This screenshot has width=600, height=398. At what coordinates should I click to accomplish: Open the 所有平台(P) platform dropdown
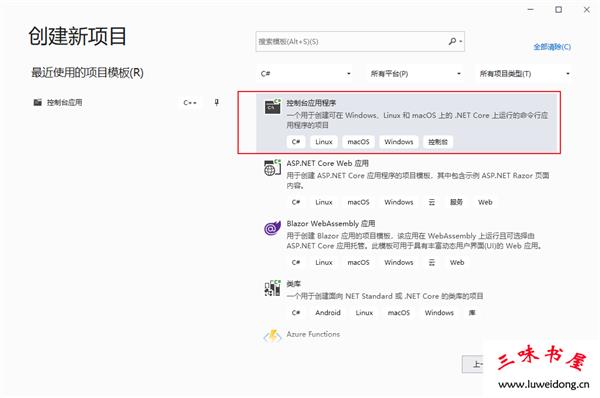coord(415,73)
